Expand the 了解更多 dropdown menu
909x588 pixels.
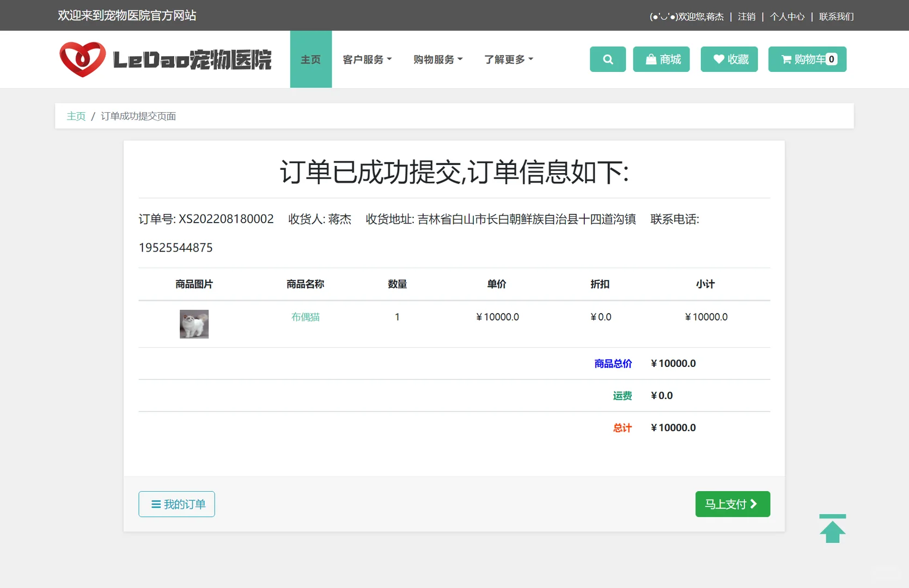[x=508, y=59]
